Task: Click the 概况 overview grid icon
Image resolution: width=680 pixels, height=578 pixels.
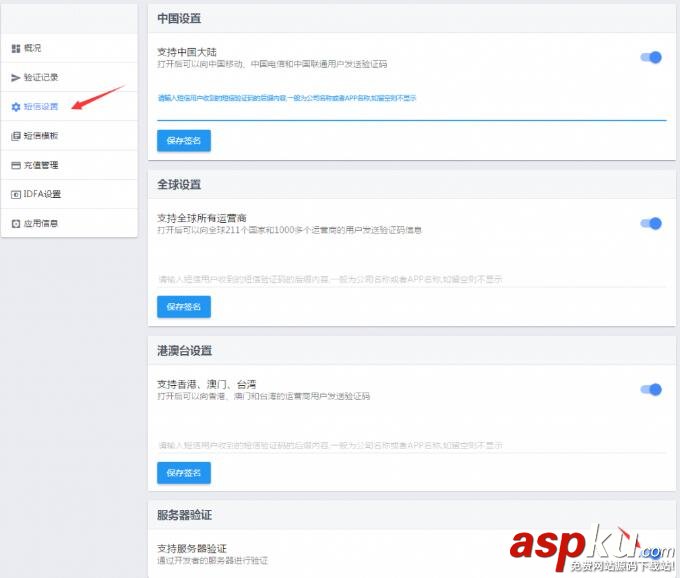Action: coord(16,49)
